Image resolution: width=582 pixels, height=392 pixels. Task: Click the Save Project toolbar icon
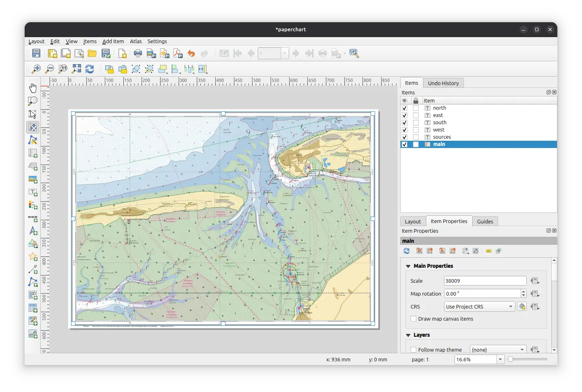(36, 53)
